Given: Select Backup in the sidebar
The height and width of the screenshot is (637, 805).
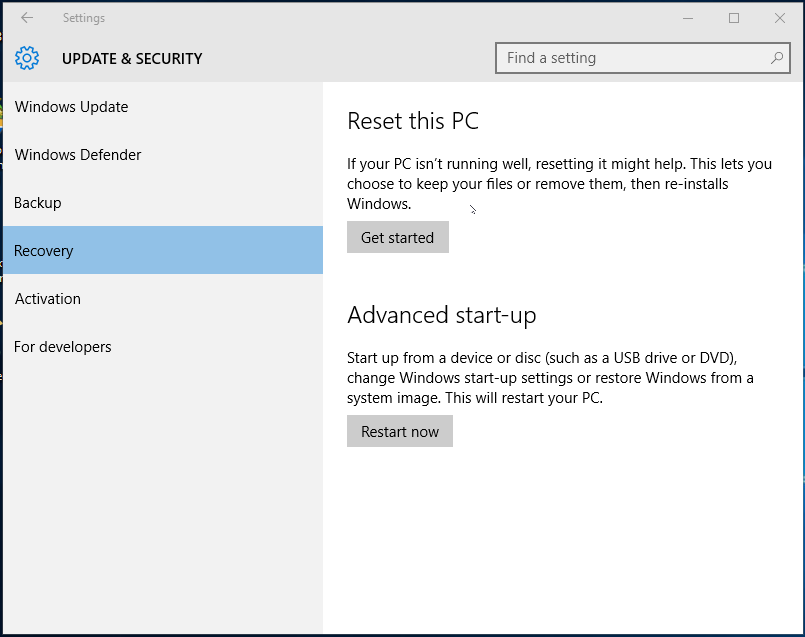Looking at the screenshot, I should pos(163,203).
